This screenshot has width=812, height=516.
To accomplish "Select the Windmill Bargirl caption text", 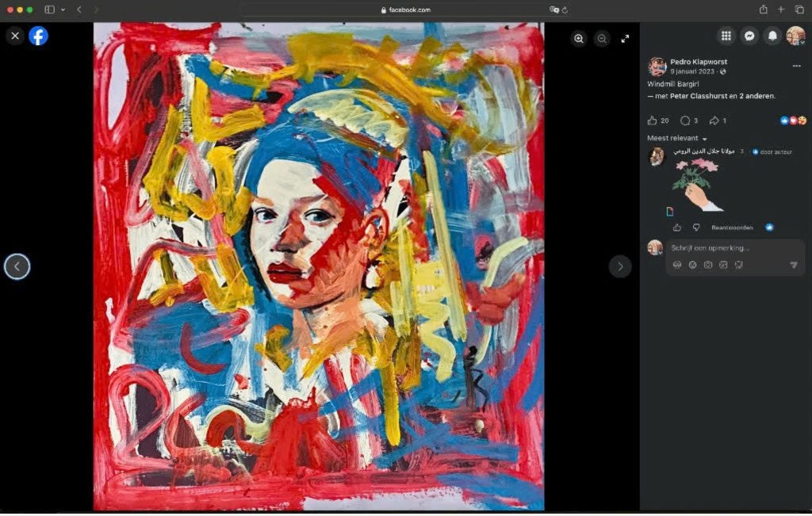I will [672, 84].
